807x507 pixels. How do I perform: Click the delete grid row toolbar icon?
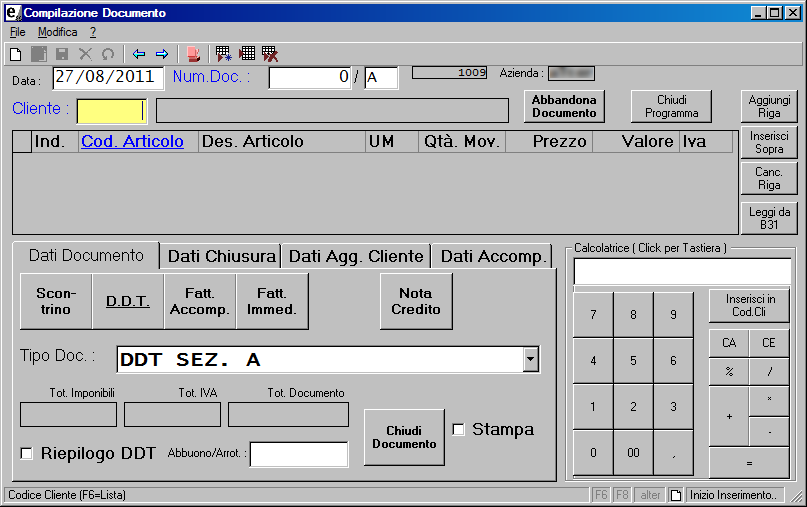(x=270, y=54)
